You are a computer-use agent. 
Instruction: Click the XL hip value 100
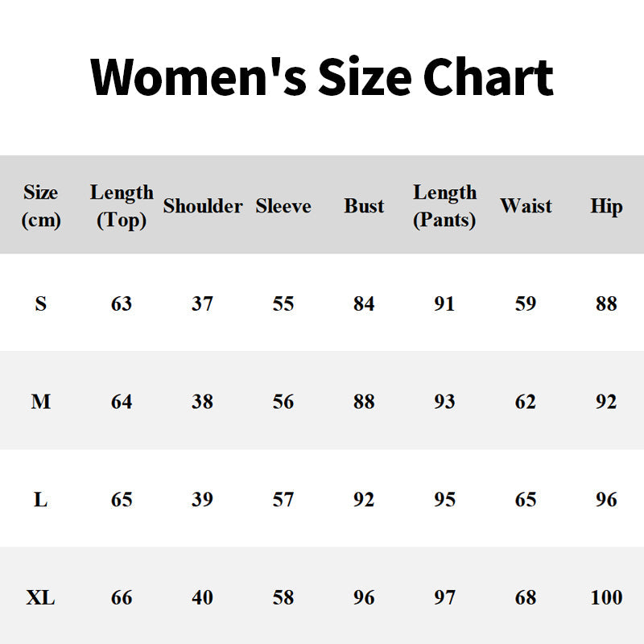[606, 598]
